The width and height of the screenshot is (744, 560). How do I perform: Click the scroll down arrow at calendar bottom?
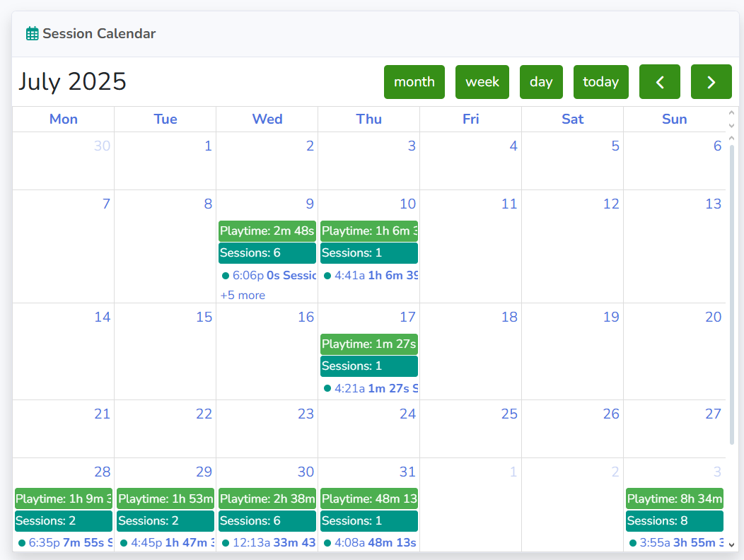pos(732,545)
